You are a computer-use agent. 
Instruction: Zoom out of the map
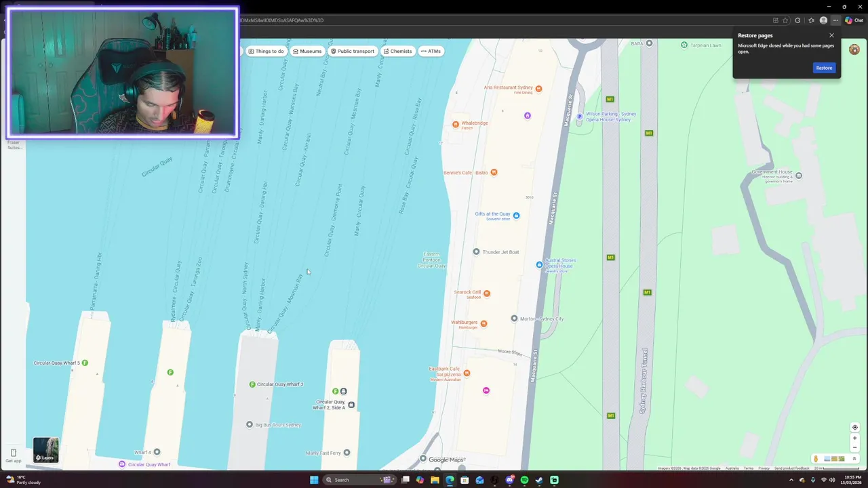point(855,447)
